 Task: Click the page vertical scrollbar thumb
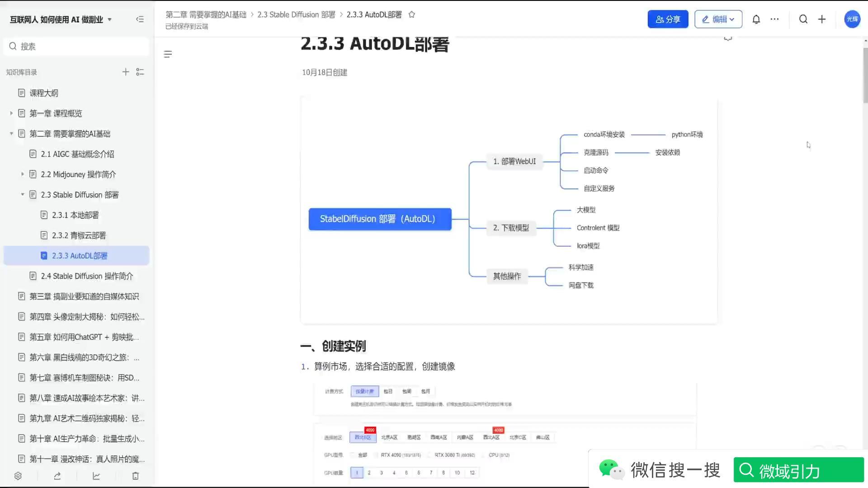[x=865, y=75]
